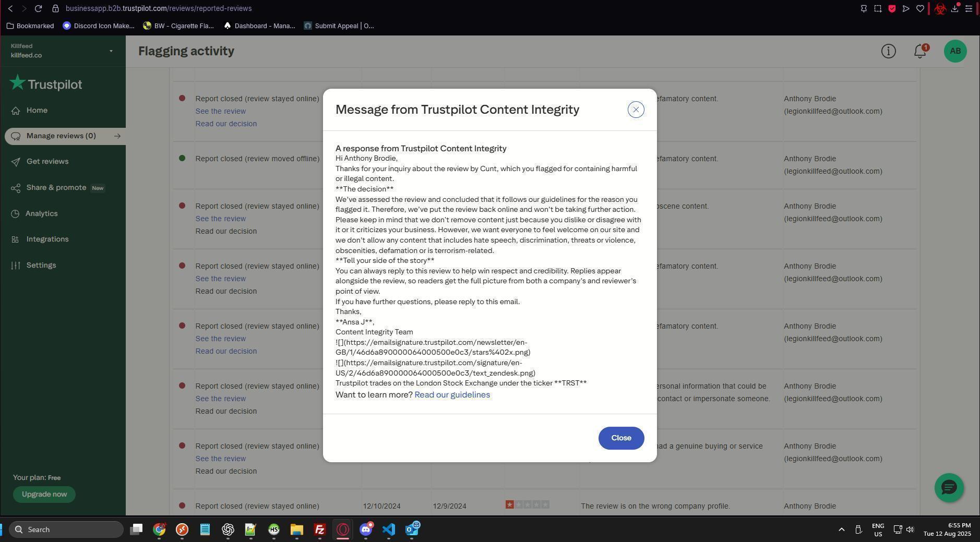Open the browser snapshot tool
Image resolution: width=980 pixels, height=542 pixels.
(878, 8)
